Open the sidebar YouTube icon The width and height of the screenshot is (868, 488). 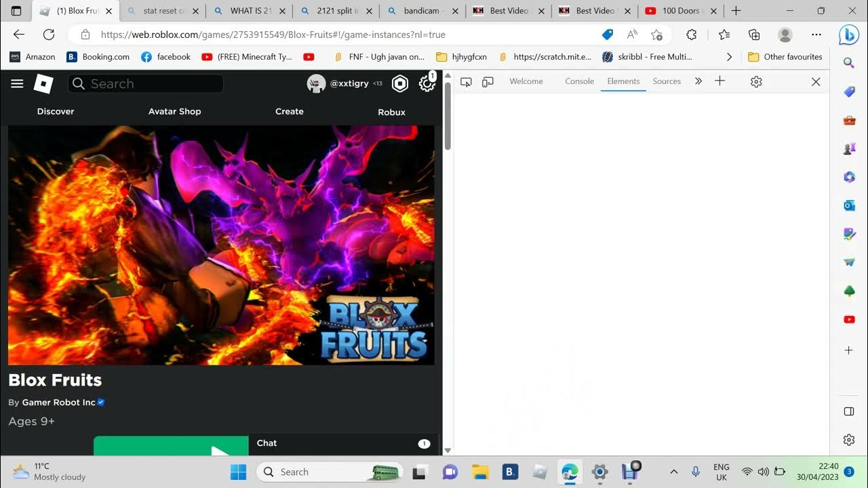click(849, 319)
